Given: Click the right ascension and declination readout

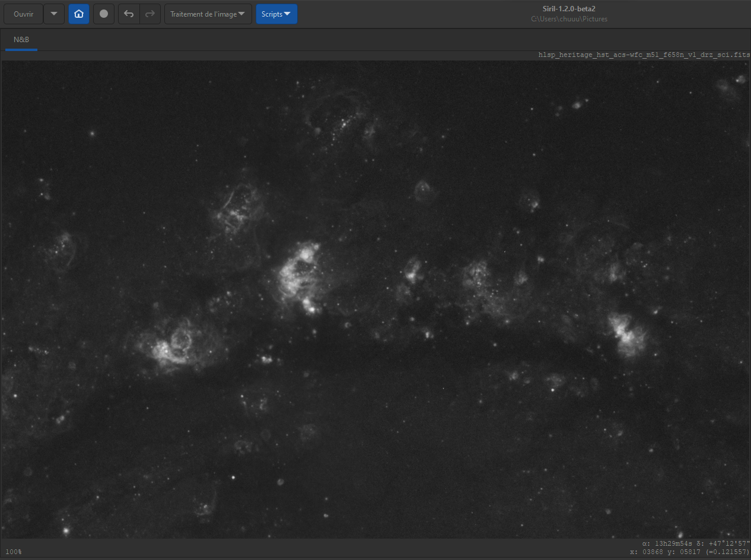Looking at the screenshot, I should pyautogui.click(x=696, y=543).
